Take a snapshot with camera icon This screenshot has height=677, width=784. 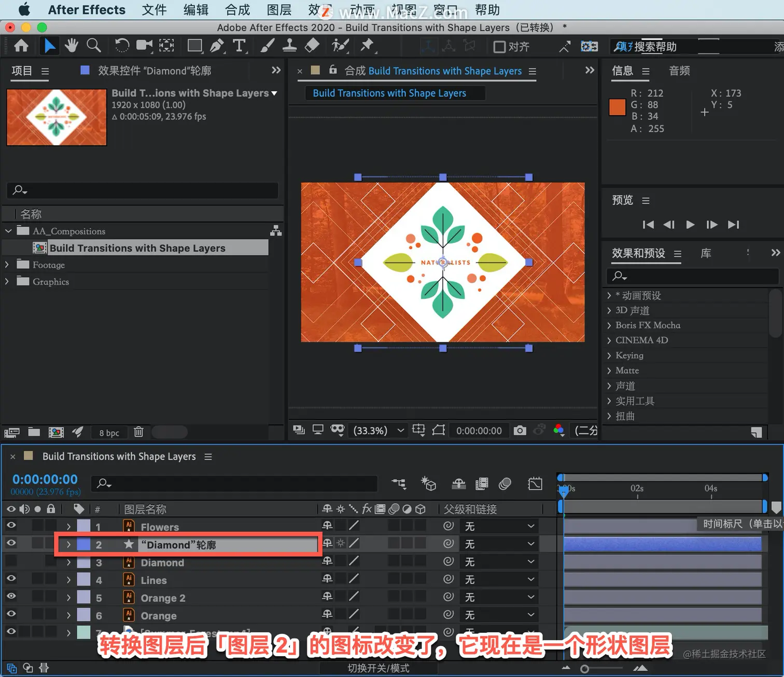point(520,430)
